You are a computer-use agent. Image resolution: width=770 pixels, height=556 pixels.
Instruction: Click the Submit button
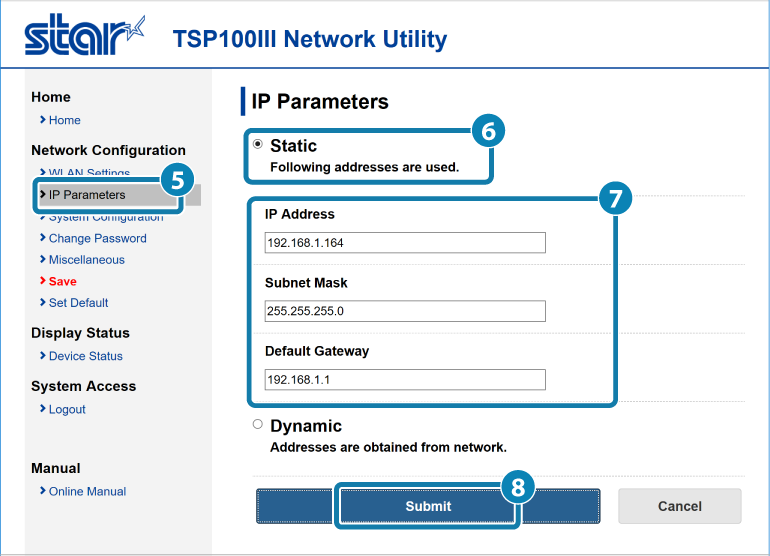pos(428,506)
